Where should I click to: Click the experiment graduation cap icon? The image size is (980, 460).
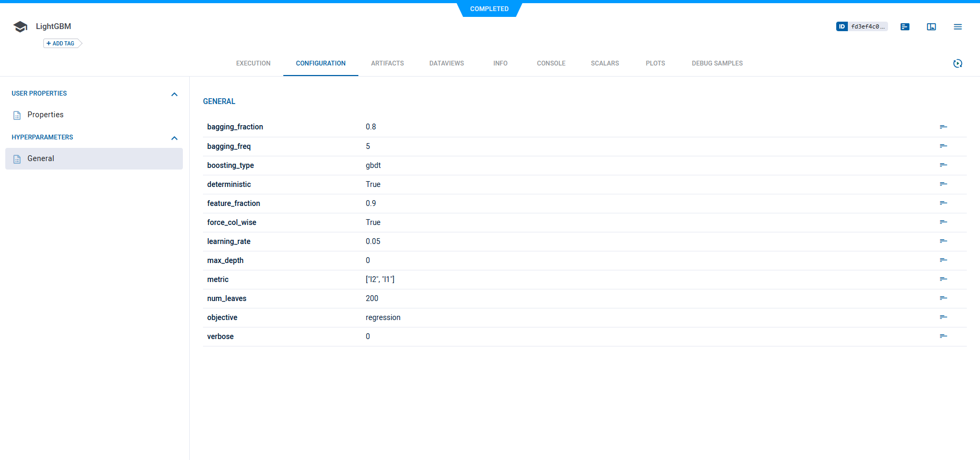20,27
